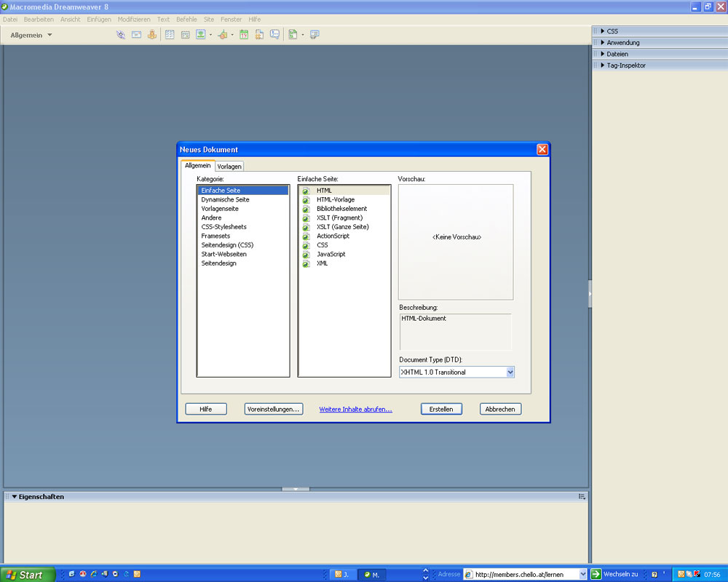
Task: Click the E-Mail link icon in toolbar
Action: 136,34
